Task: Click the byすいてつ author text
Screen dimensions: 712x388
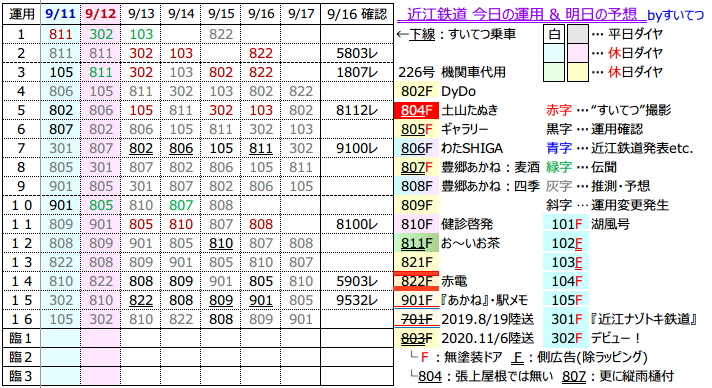Action: coord(676,15)
